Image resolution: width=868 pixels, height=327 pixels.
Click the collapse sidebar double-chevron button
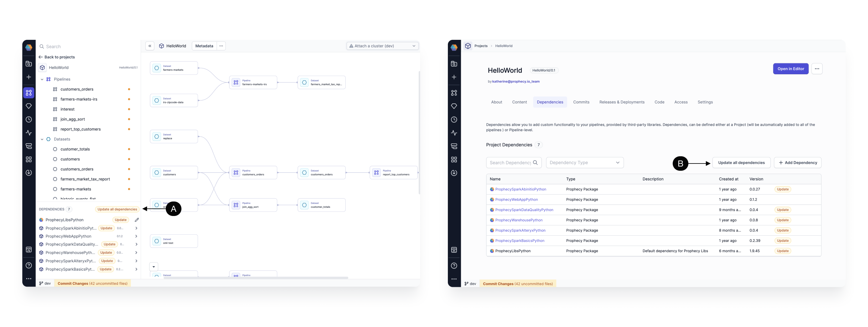click(x=149, y=46)
